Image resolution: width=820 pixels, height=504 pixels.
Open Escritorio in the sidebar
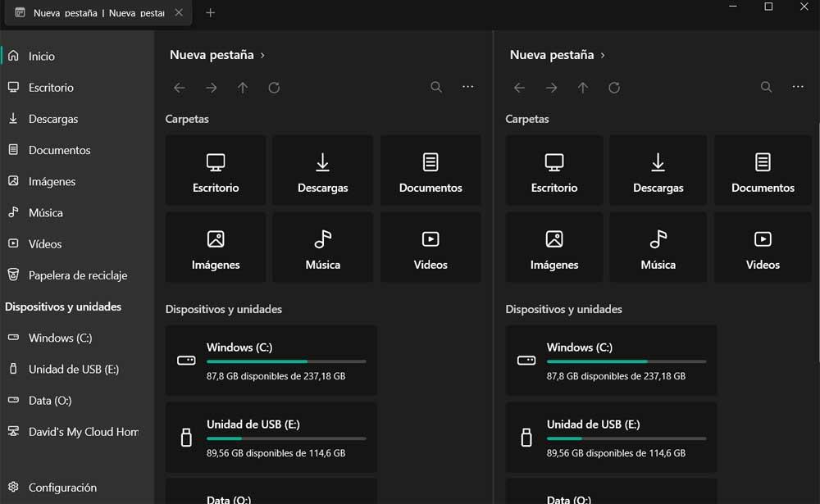point(77,88)
